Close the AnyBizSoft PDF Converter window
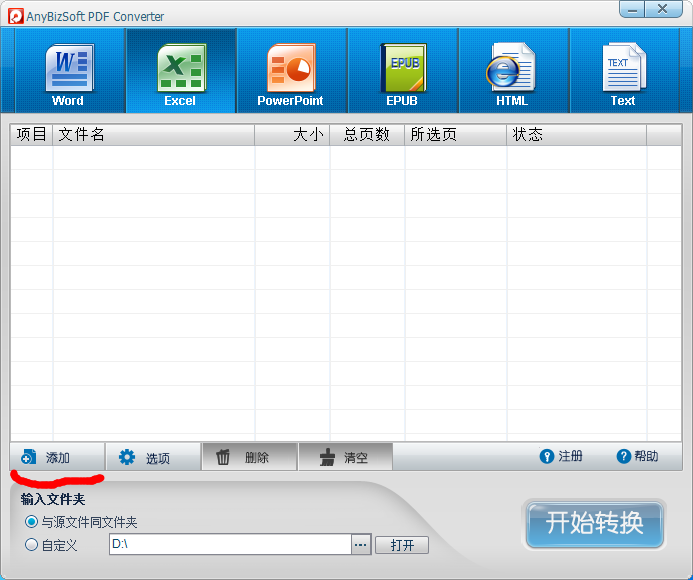The image size is (693, 580). [663, 9]
